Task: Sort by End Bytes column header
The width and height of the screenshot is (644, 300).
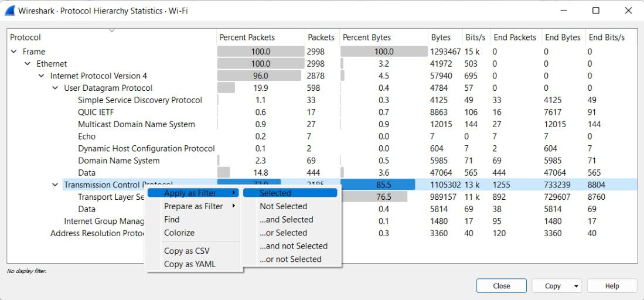Action: [564, 37]
